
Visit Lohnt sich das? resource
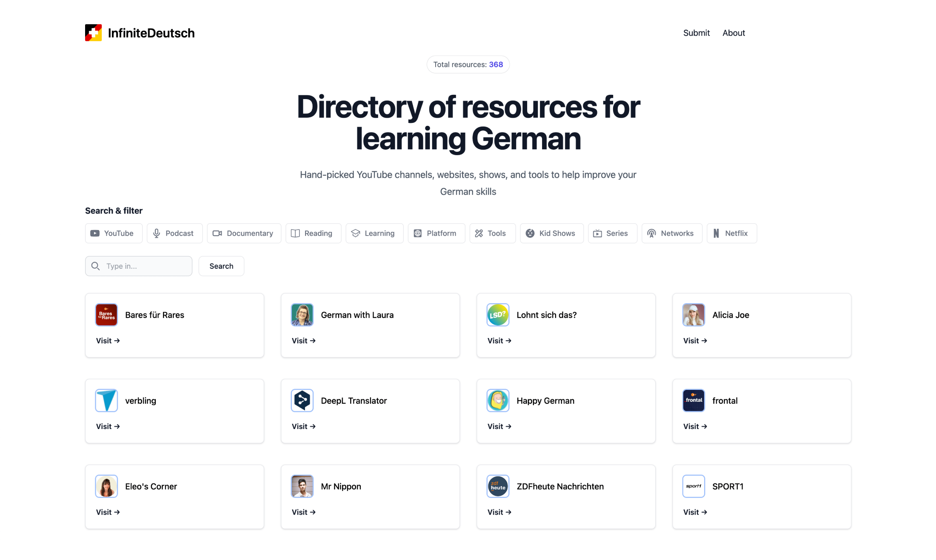(x=499, y=341)
